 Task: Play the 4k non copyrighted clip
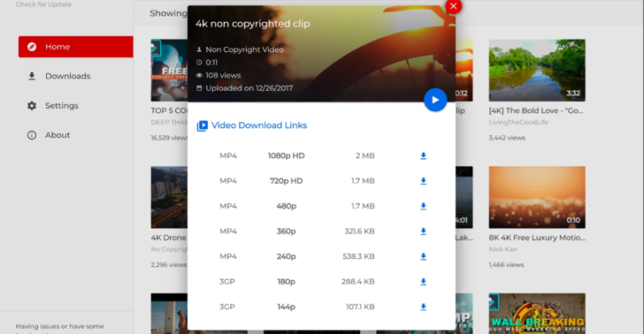click(435, 100)
